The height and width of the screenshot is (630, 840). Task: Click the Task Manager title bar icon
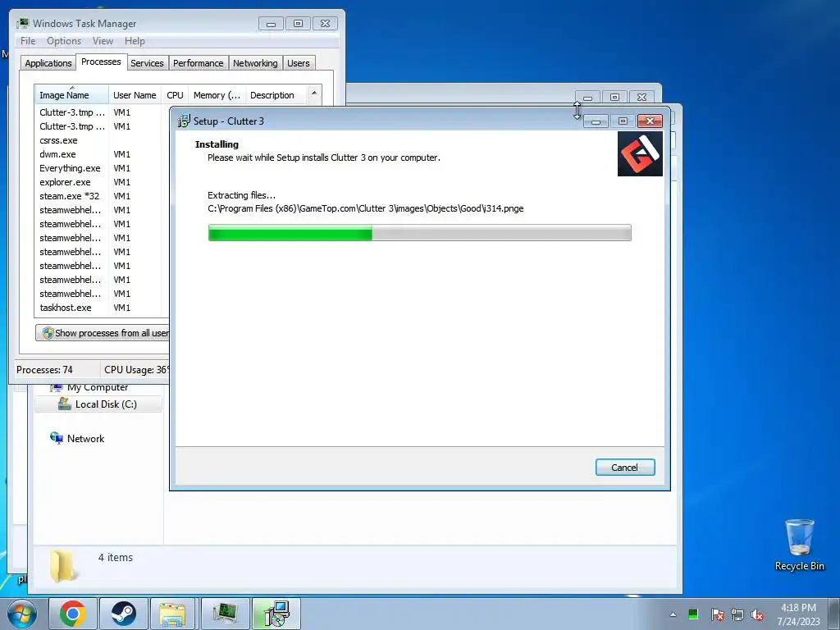(x=22, y=23)
